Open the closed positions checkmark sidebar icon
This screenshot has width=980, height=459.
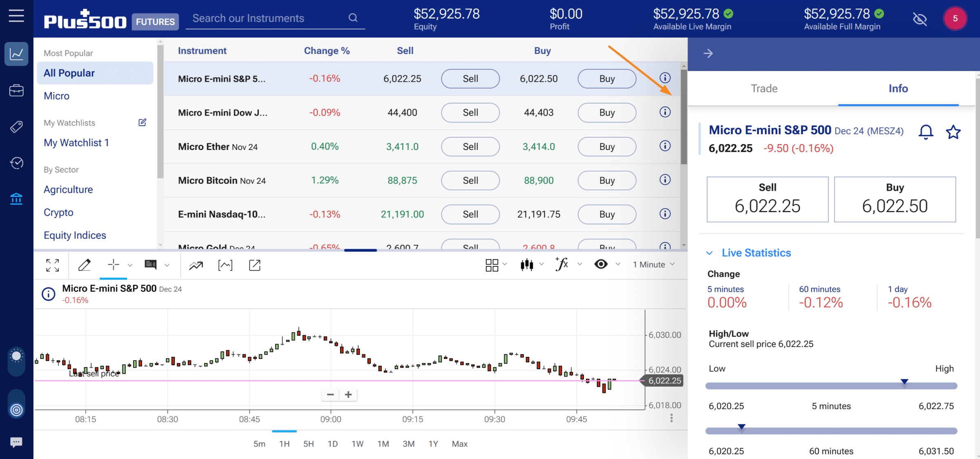coord(16,163)
